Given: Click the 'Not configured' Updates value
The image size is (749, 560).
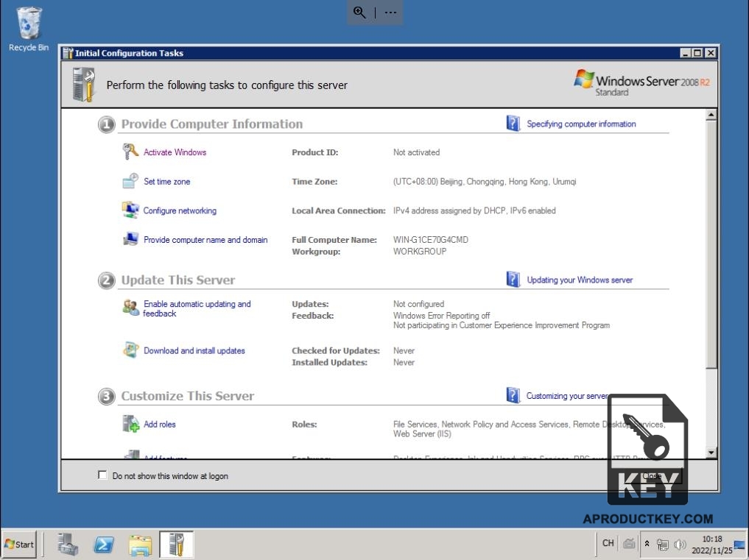Looking at the screenshot, I should (x=418, y=304).
